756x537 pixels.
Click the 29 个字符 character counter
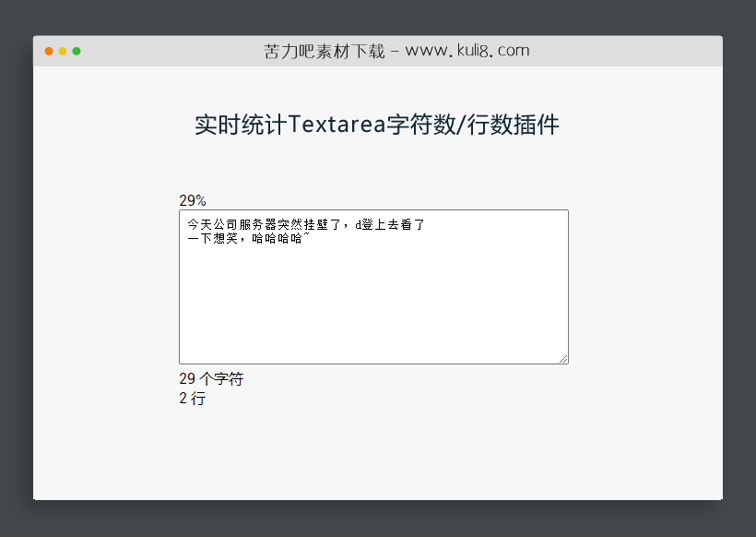coord(211,378)
